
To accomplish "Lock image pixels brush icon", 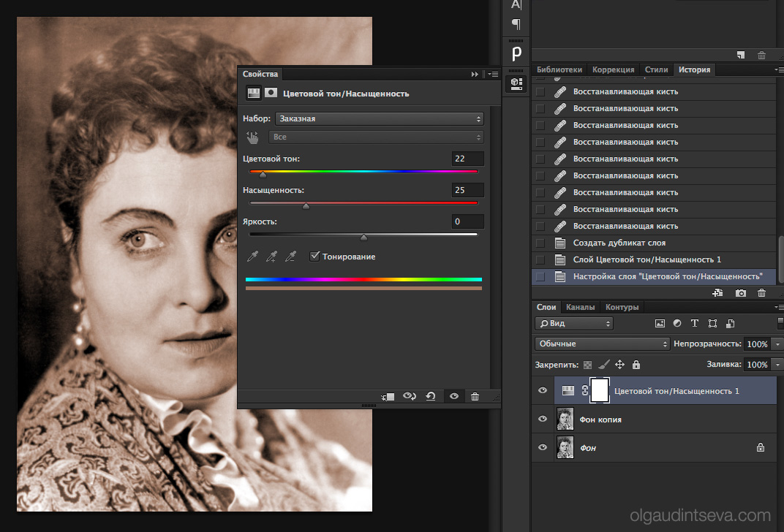I will [x=604, y=365].
